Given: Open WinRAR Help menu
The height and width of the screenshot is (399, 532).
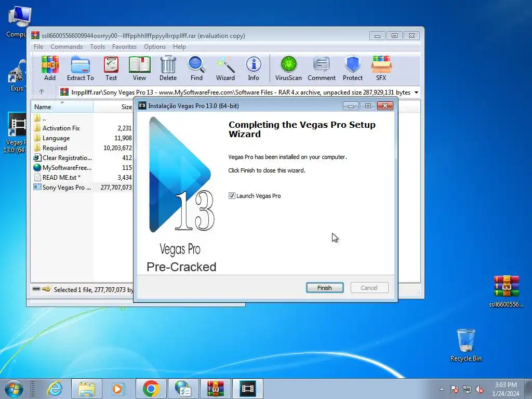Looking at the screenshot, I should coord(179,46).
